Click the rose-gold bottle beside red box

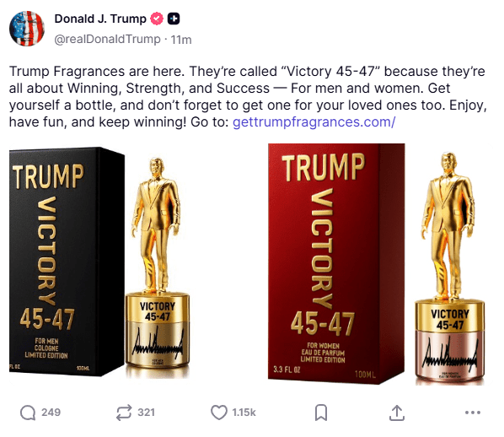[449, 269]
